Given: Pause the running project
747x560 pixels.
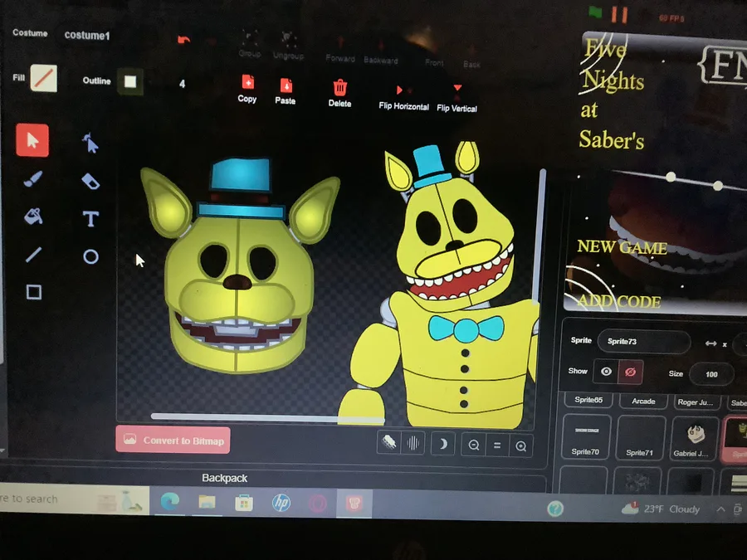Looking at the screenshot, I should pyautogui.click(x=619, y=15).
